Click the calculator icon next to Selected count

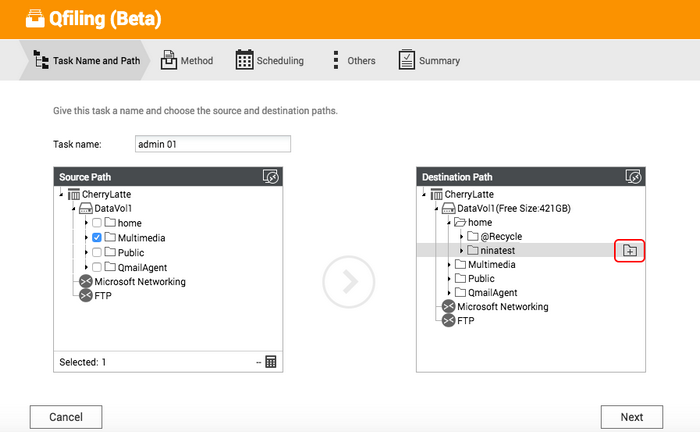click(271, 361)
